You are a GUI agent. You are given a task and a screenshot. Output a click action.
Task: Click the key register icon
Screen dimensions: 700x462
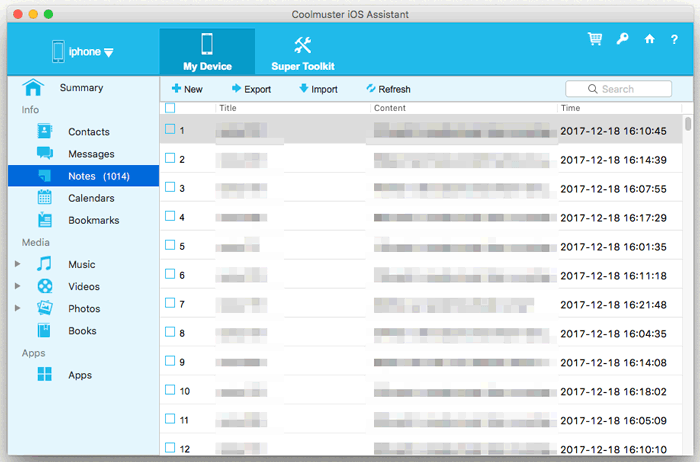(x=622, y=39)
